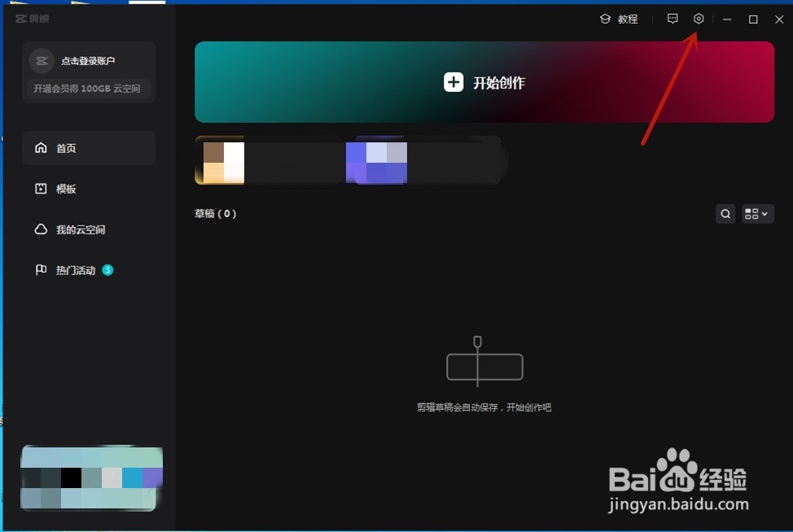The image size is (793, 532).
Task: Click 开通会员得 100GB 云空间 offer
Action: (87, 89)
